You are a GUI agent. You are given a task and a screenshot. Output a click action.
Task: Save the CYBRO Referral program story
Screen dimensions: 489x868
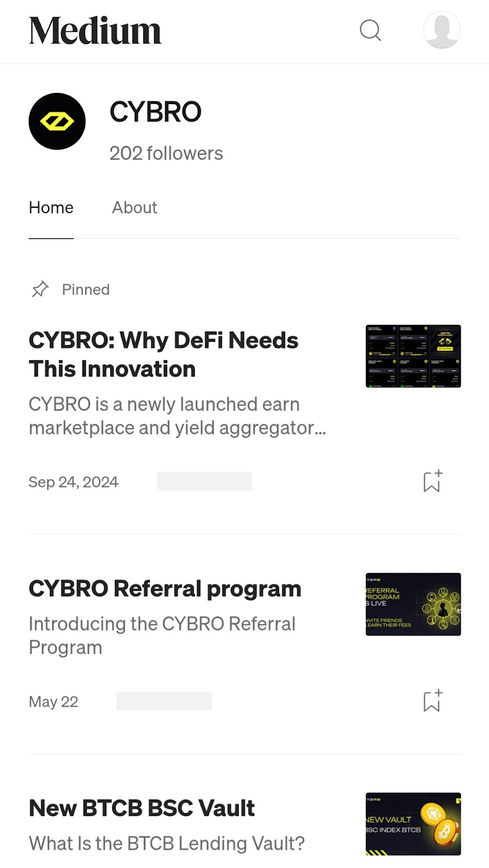pos(433,701)
